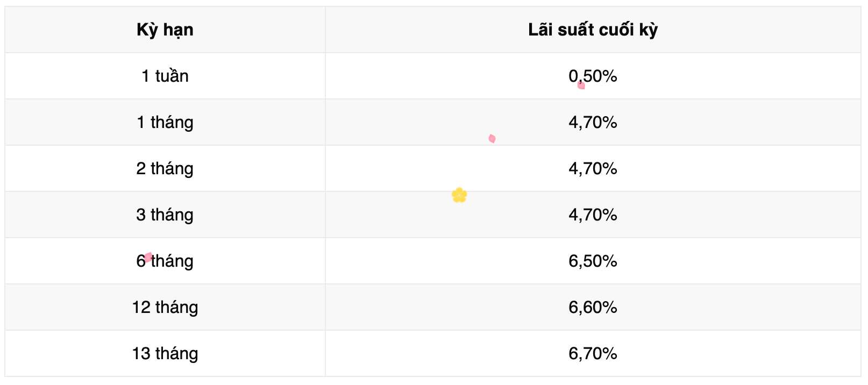Click the 4,70% rate for 3 tháng
This screenshot has height=385, width=868.
pyautogui.click(x=593, y=215)
